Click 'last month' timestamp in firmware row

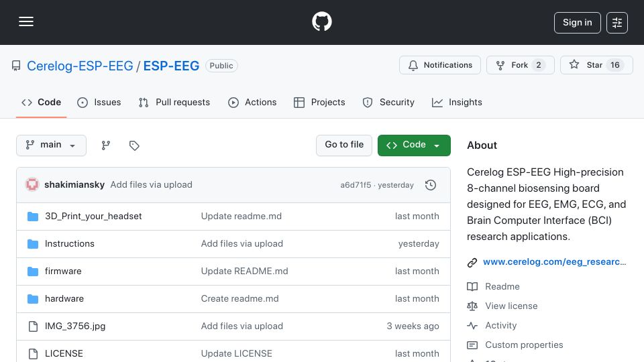pos(417,271)
